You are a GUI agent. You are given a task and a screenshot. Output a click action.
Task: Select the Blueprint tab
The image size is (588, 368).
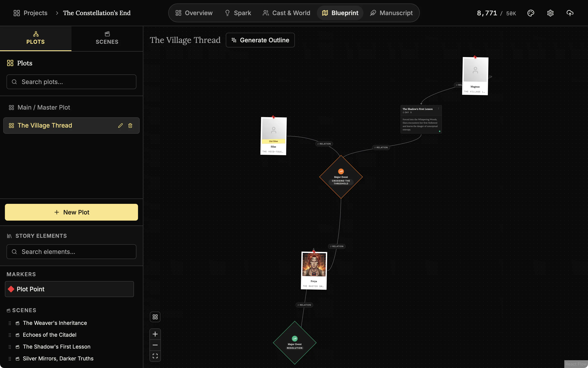pyautogui.click(x=340, y=13)
